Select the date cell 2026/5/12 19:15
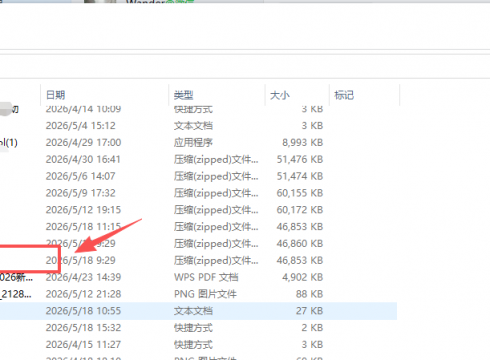This screenshot has width=490, height=360. click(83, 210)
